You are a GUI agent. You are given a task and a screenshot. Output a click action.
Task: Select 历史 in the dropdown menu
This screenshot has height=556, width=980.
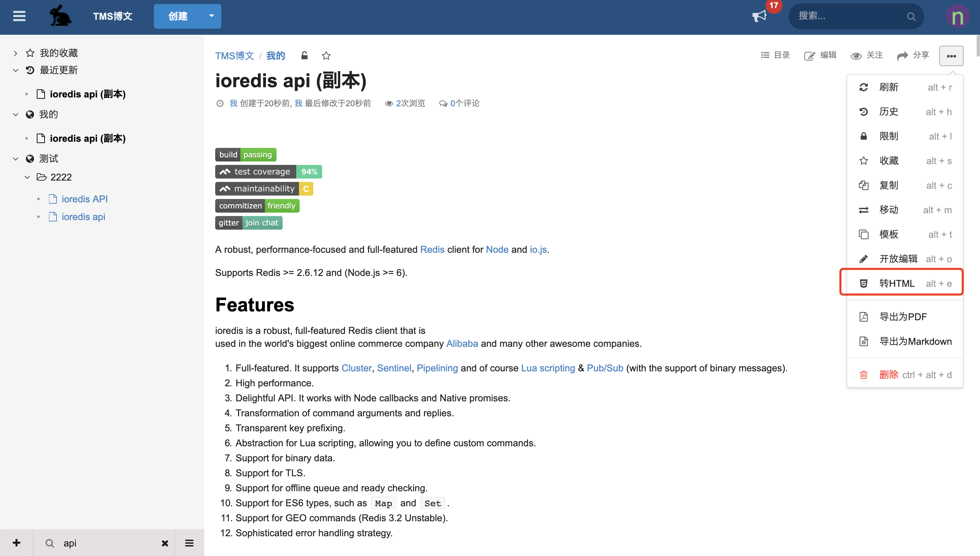905,111
